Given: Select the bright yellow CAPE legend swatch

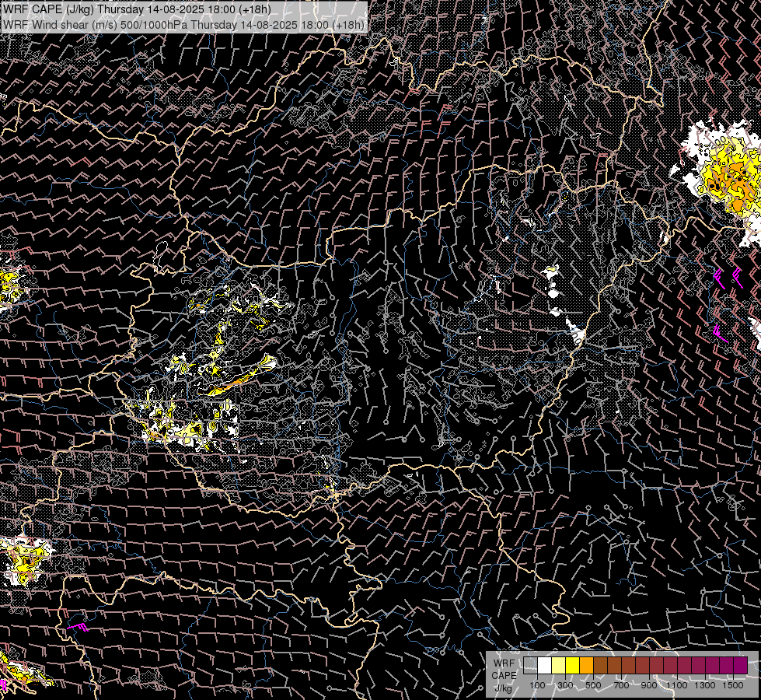Looking at the screenshot, I should 572,665.
